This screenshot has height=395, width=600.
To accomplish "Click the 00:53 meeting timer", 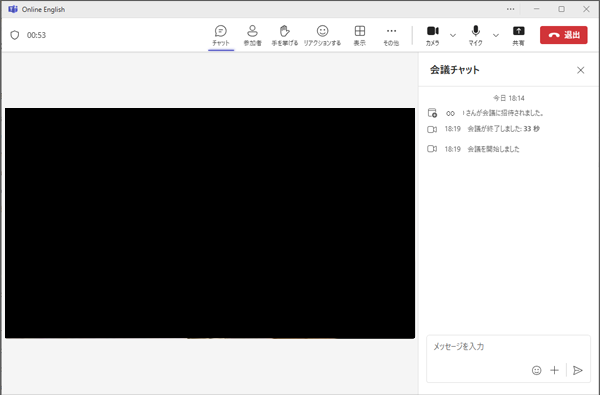I will pos(36,35).
